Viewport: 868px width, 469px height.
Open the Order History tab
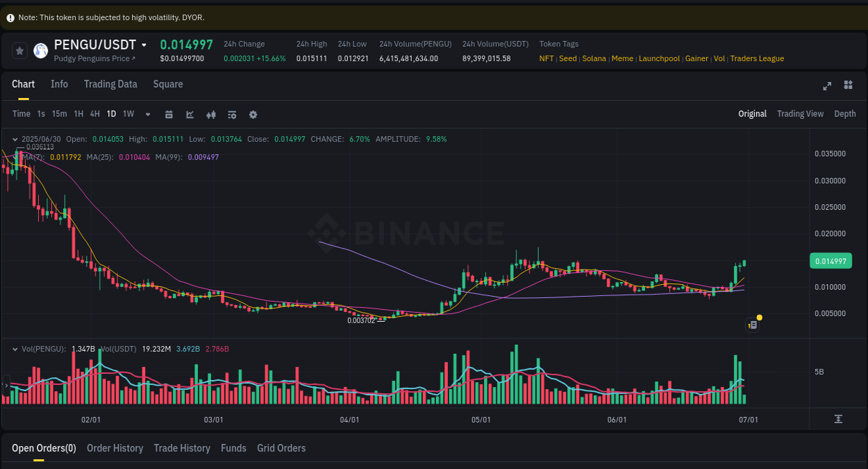115,448
